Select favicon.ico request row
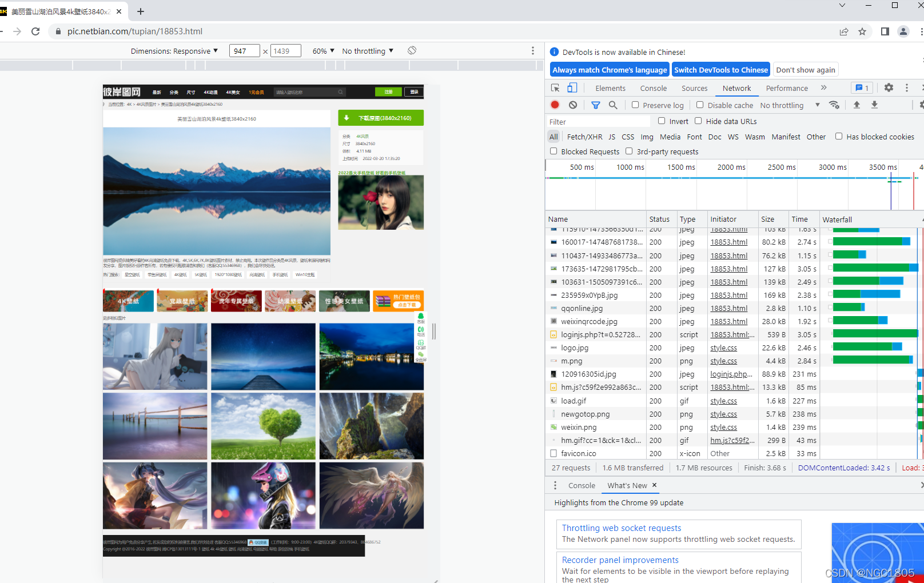Image resolution: width=924 pixels, height=583 pixels. point(734,453)
